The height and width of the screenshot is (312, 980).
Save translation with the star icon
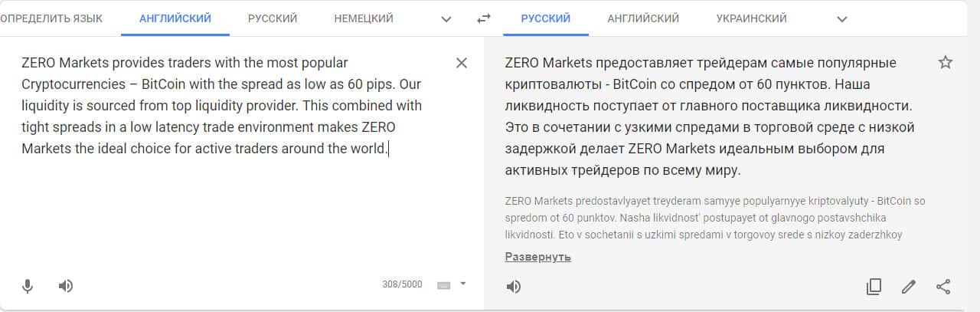pyautogui.click(x=946, y=63)
